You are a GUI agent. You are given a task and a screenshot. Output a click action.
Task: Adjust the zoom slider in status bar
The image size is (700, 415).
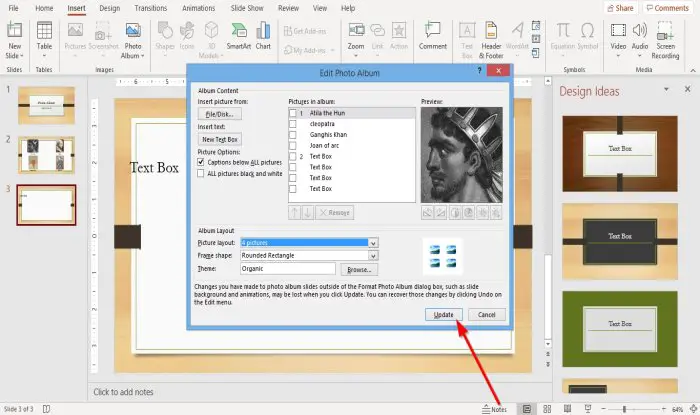tap(624, 409)
